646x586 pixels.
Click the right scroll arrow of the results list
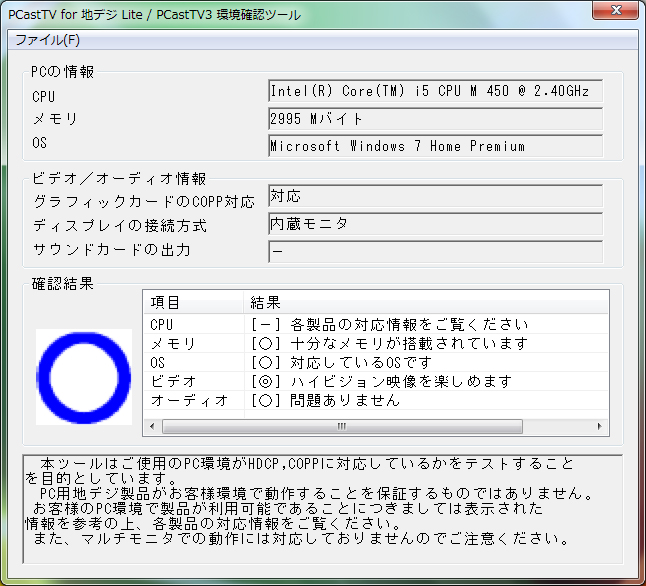point(600,426)
